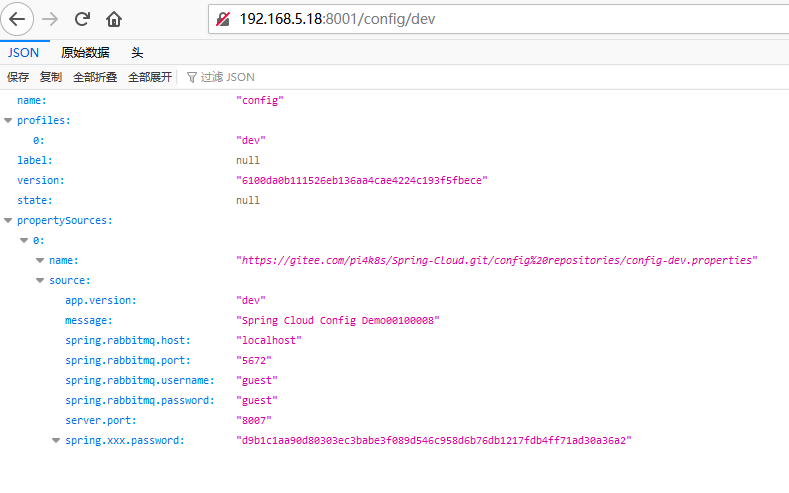Image resolution: width=789 pixels, height=493 pixels.
Task: Select the server.port key
Action: [101, 421]
